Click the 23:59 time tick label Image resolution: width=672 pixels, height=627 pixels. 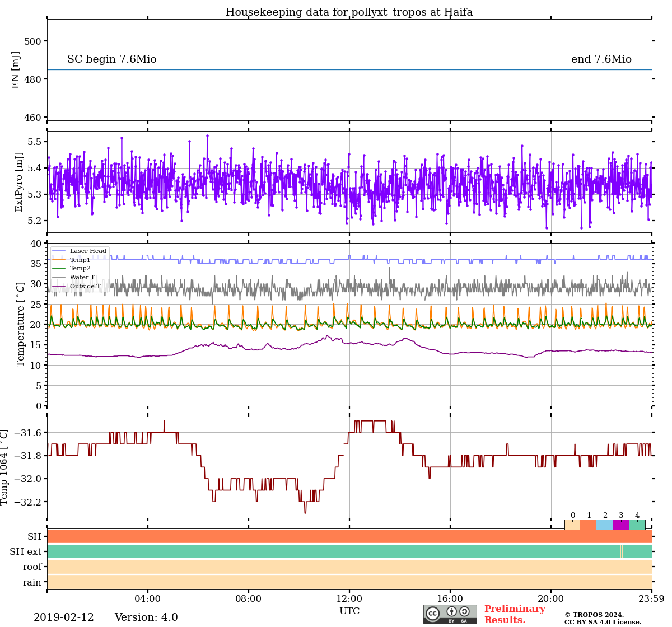click(651, 598)
